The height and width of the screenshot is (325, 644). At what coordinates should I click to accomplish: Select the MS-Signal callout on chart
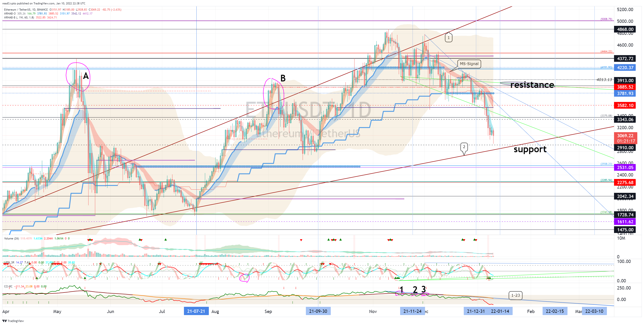click(x=469, y=64)
